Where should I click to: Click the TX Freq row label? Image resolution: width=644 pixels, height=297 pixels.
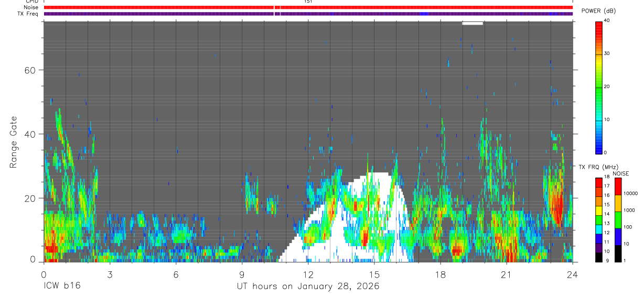click(28, 14)
